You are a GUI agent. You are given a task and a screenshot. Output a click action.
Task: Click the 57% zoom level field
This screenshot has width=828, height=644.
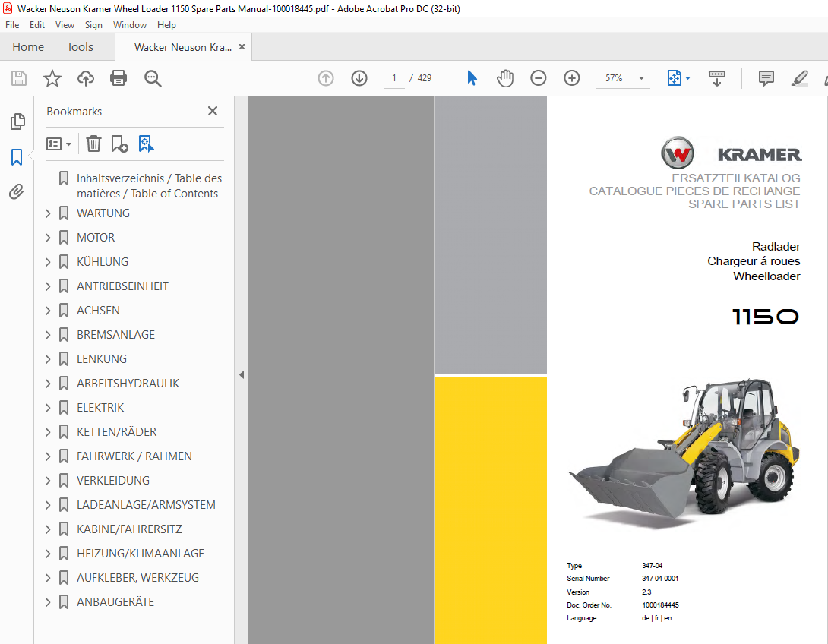point(614,78)
